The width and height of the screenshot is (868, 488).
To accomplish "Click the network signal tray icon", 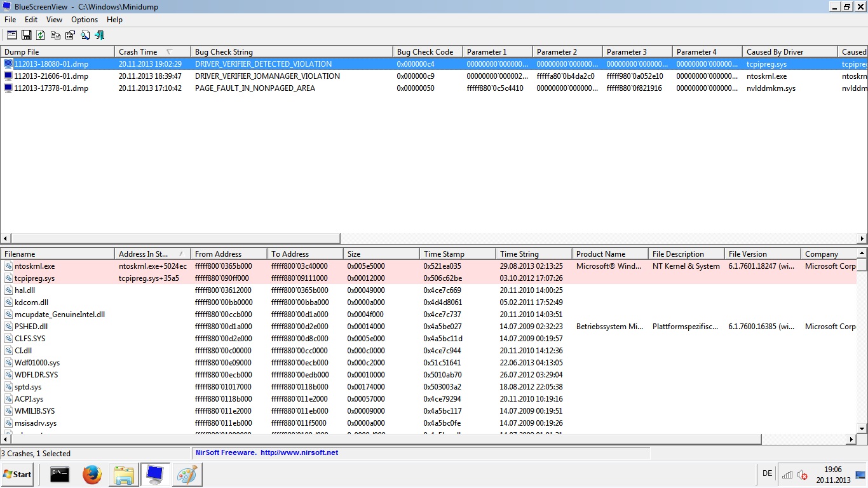I will pyautogui.click(x=787, y=475).
